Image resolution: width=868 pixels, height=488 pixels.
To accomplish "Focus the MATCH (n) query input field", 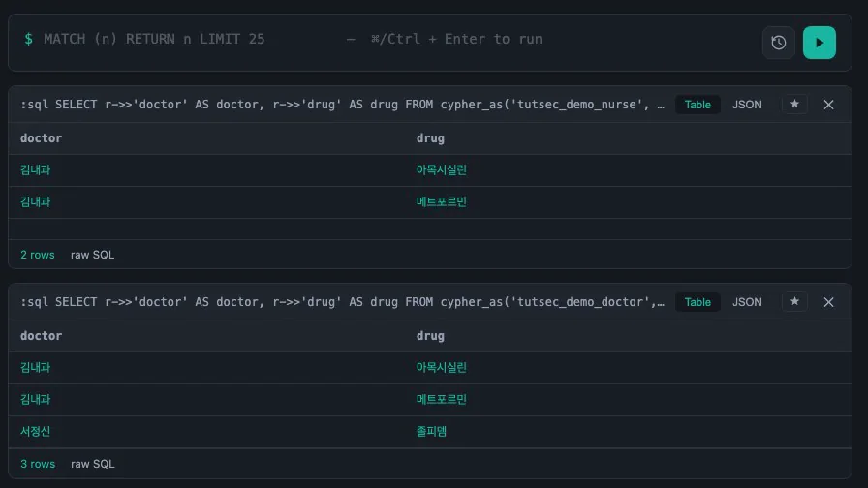I will (387, 40).
